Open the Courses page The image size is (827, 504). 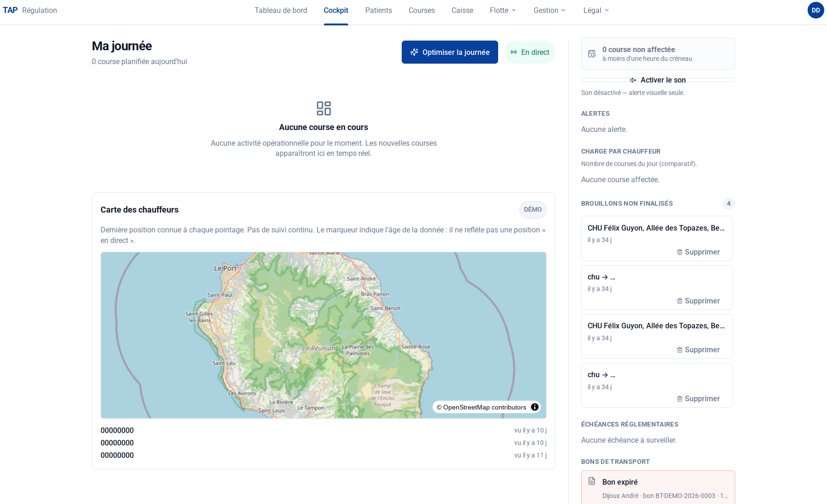point(422,10)
